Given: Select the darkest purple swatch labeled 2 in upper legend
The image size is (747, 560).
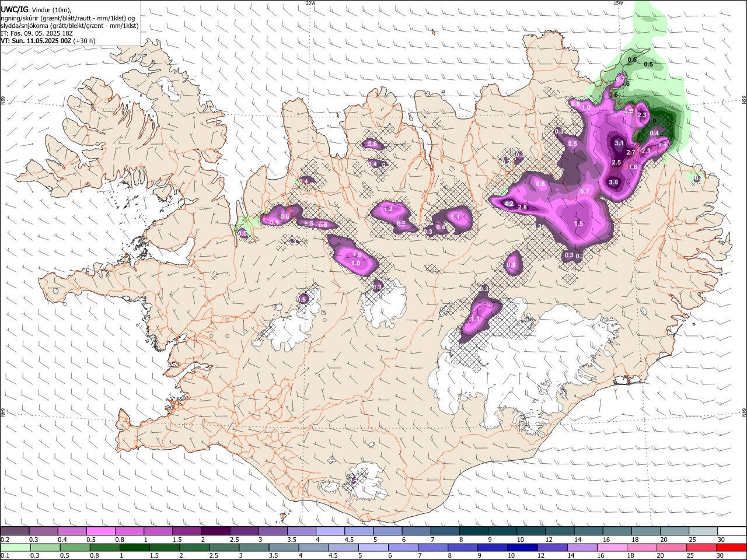Looking at the screenshot, I should [215, 531].
